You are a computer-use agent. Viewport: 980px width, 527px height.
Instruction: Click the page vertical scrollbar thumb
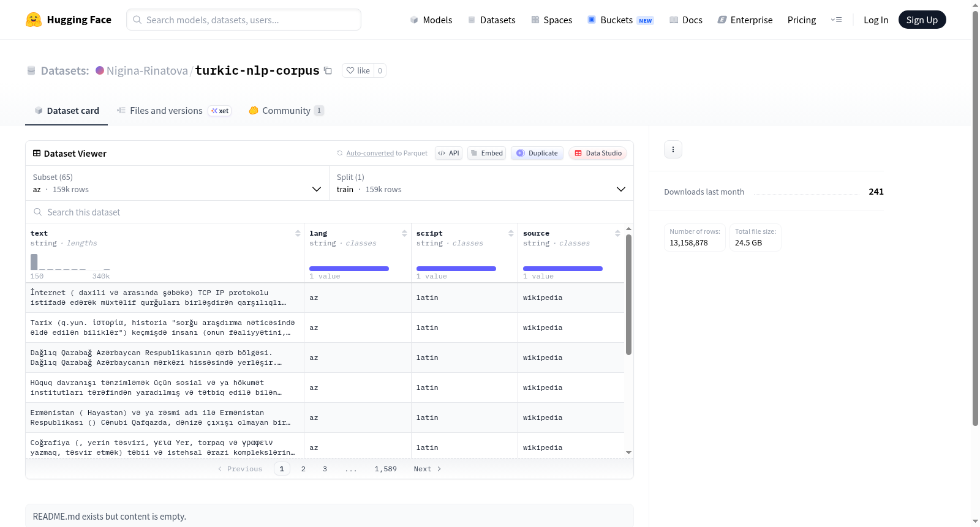975,217
